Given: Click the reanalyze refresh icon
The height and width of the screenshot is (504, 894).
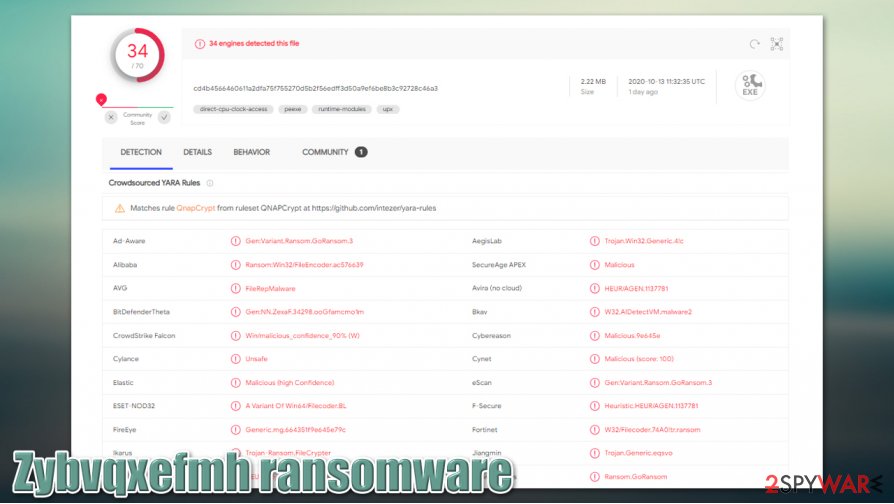Looking at the screenshot, I should click(x=754, y=44).
